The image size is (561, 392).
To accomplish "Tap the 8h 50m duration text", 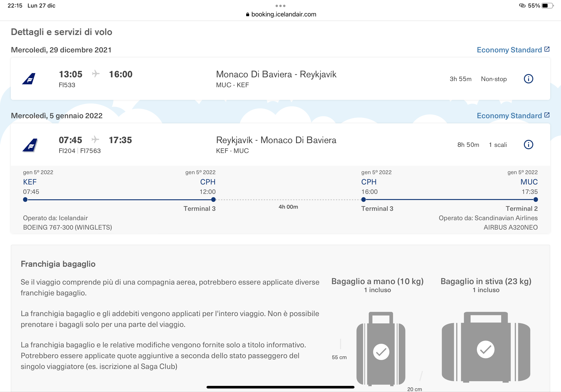I will click(468, 145).
